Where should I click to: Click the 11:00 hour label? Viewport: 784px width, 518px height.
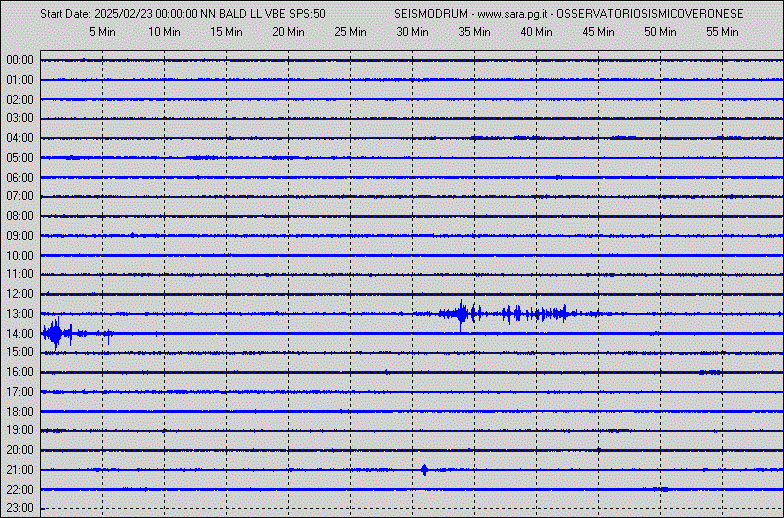pos(20,274)
